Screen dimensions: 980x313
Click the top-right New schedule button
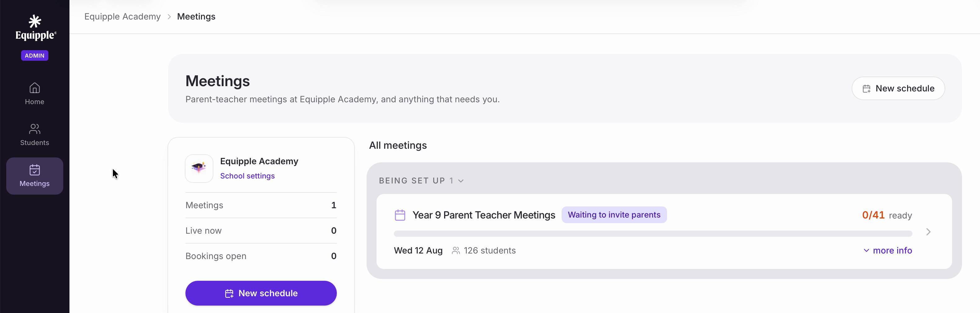[898, 89]
